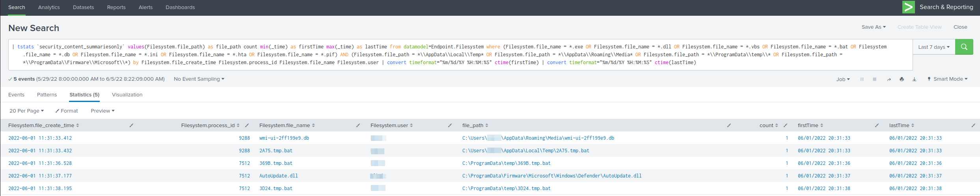Expand the Smart Mode dropdown

tap(947, 79)
